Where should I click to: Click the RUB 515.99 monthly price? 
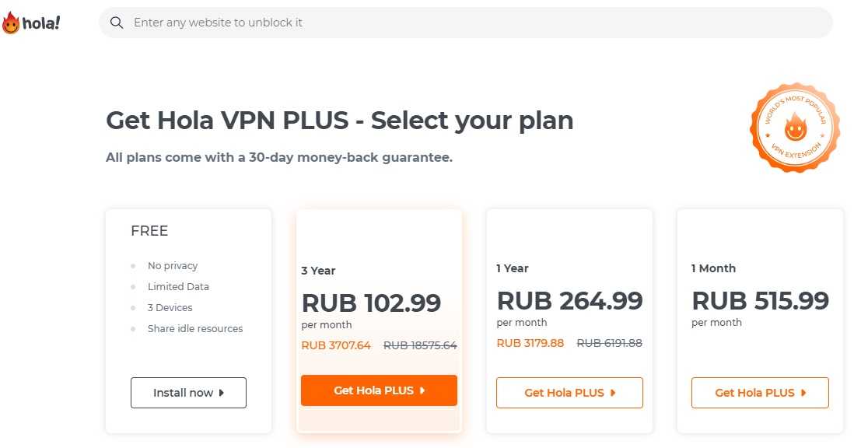coord(760,299)
